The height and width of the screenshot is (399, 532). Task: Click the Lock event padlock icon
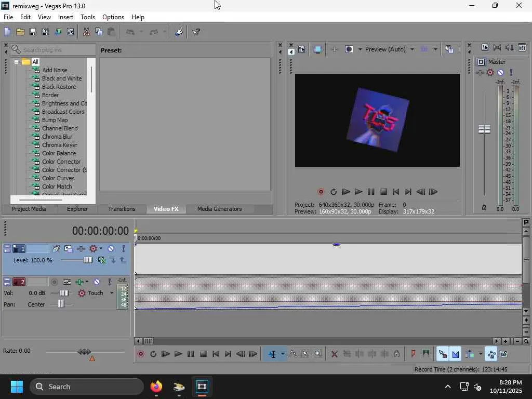(x=396, y=354)
